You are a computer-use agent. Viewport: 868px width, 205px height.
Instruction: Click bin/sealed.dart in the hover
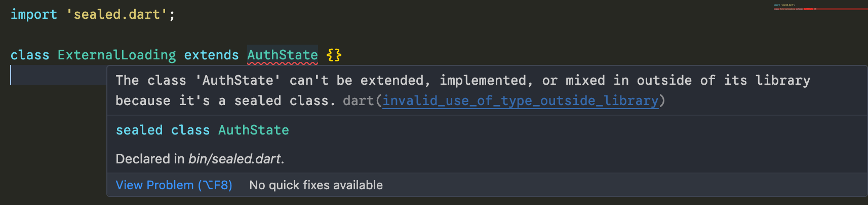pyautogui.click(x=234, y=159)
